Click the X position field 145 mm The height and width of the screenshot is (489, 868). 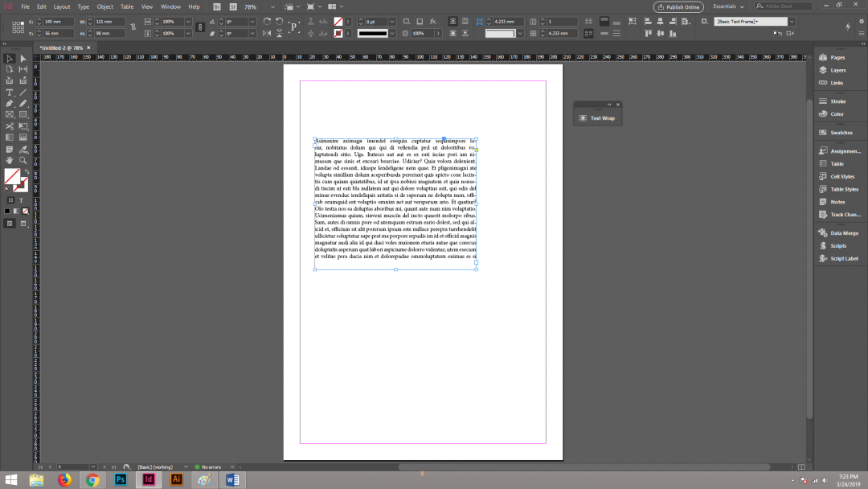point(58,22)
